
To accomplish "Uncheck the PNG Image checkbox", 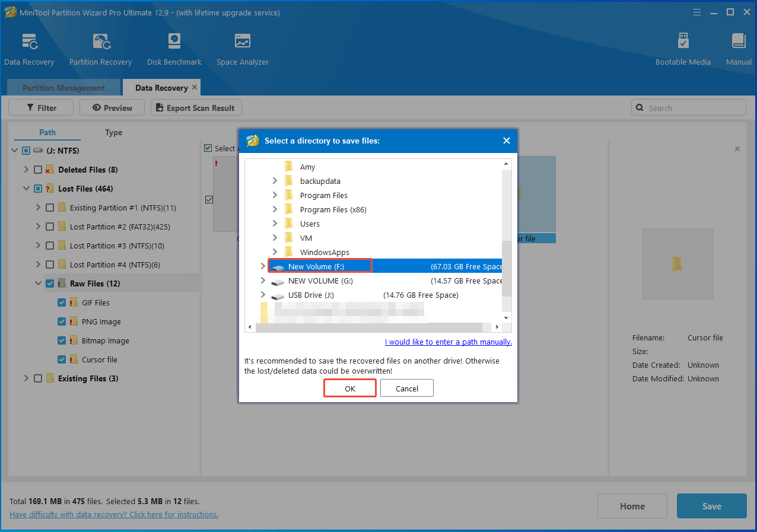I will click(x=62, y=321).
